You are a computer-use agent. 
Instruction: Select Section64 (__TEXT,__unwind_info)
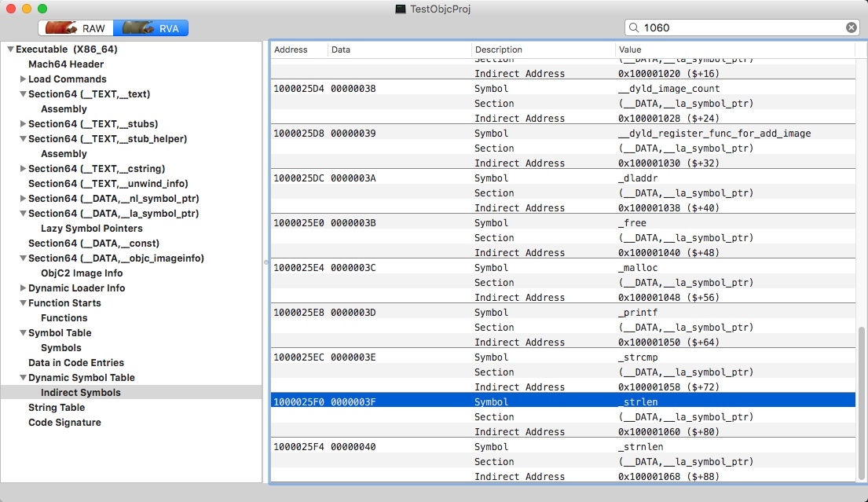pyautogui.click(x=108, y=184)
